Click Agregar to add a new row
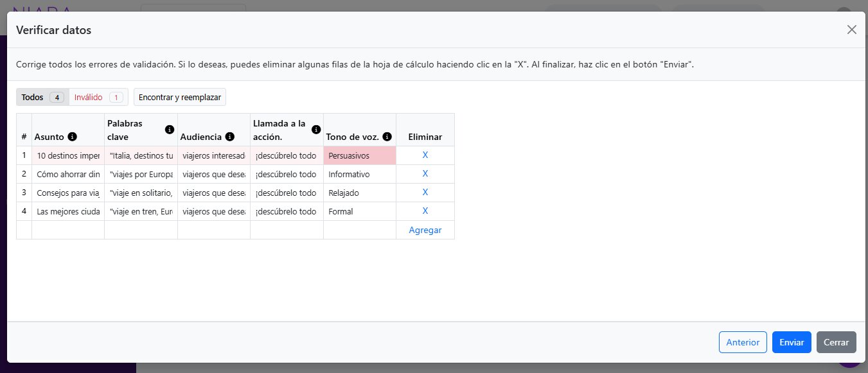The height and width of the screenshot is (373, 868). tap(425, 230)
